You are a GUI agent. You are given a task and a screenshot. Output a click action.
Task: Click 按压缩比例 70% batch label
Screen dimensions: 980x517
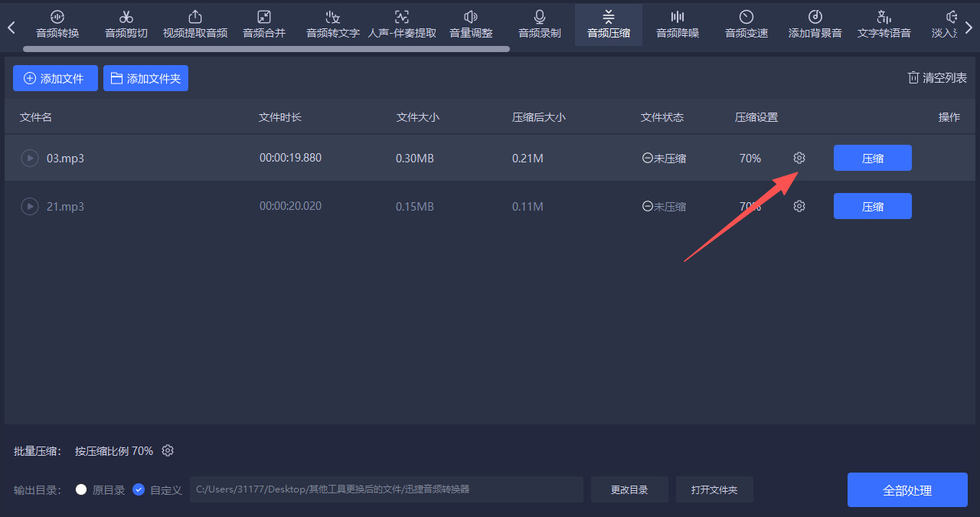pos(114,451)
